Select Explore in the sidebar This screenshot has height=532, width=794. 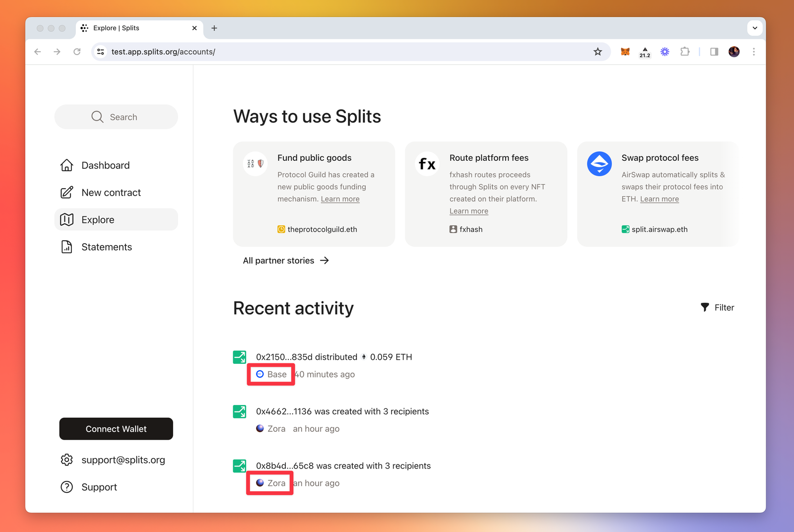(x=97, y=219)
